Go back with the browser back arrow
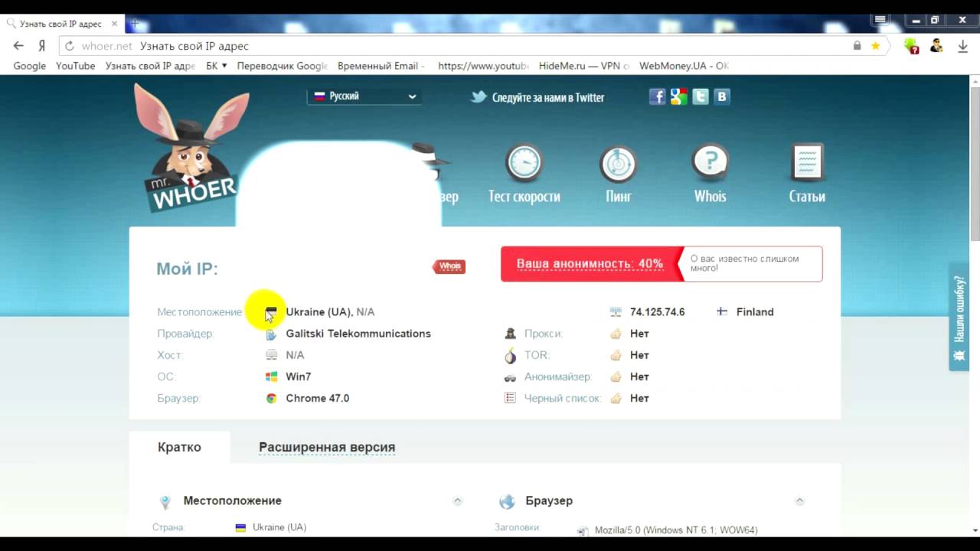 pyautogui.click(x=18, y=46)
